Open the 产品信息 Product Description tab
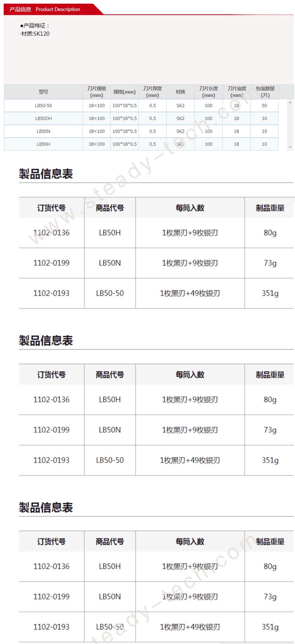 (44, 9)
